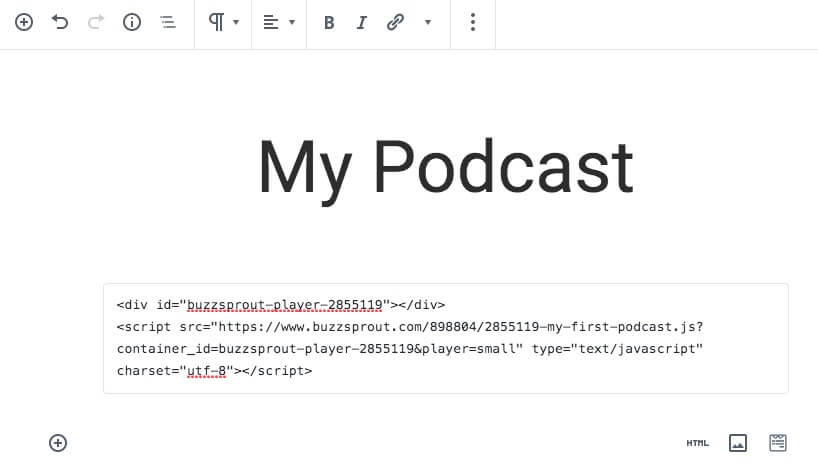Insert a link with the chain icon
This screenshot has width=818, height=471.
point(395,23)
